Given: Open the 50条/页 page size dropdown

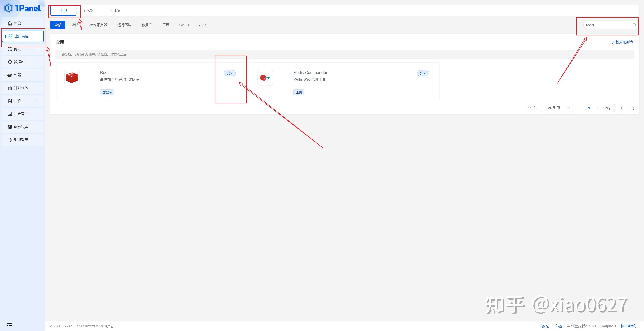Looking at the screenshot, I should 557,108.
